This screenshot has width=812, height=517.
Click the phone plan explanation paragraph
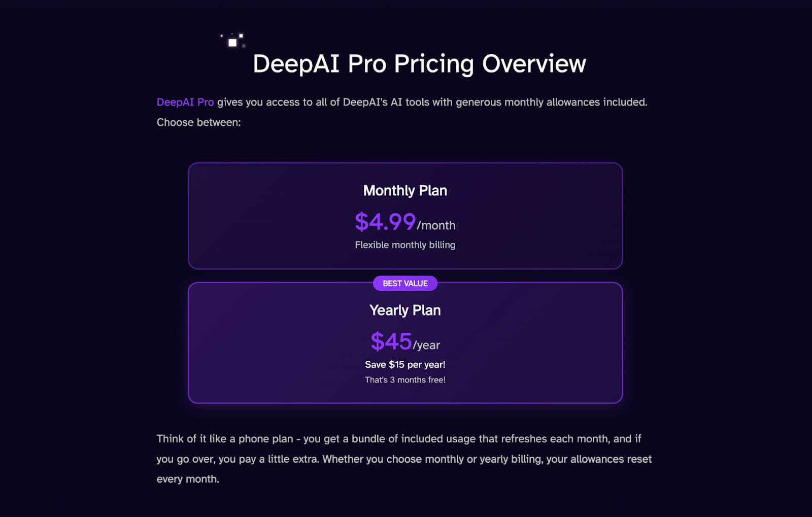point(404,459)
